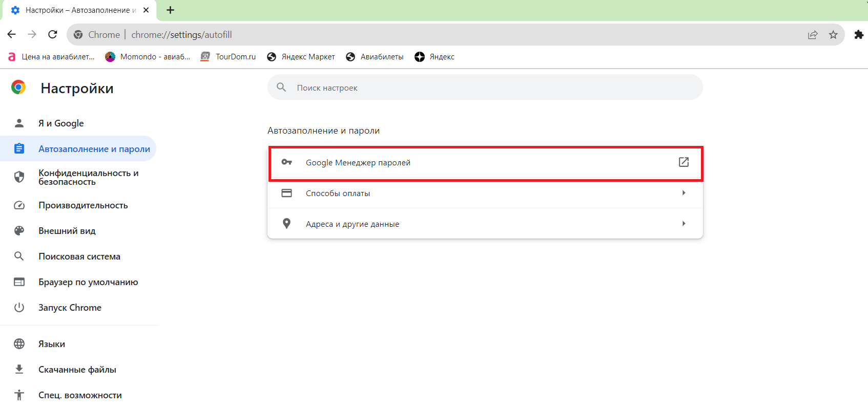This screenshot has width=868, height=409.
Task: Click the shield icon for Конфиденциальность
Action: pyautogui.click(x=19, y=177)
